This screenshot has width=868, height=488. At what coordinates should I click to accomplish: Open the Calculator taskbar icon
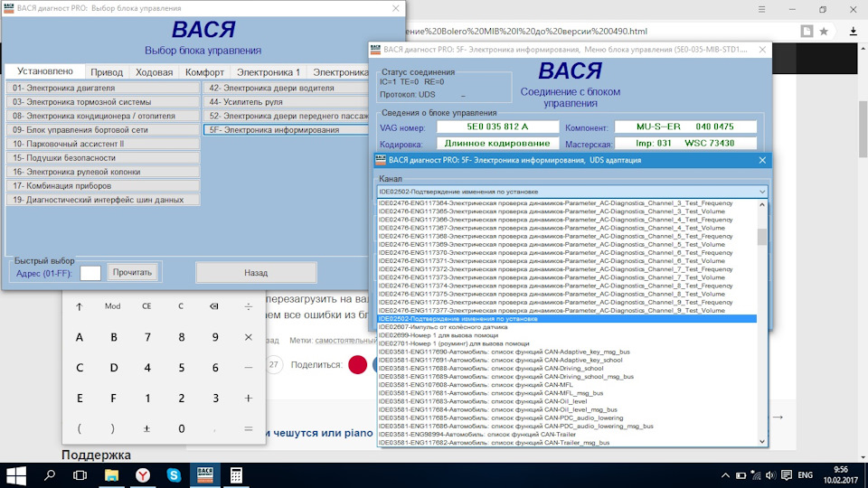236,475
